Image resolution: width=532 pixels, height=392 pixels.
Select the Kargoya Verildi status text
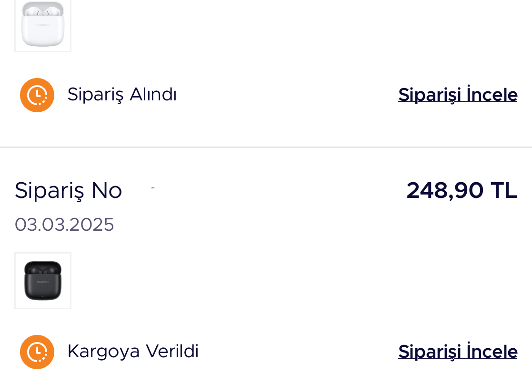[133, 352]
